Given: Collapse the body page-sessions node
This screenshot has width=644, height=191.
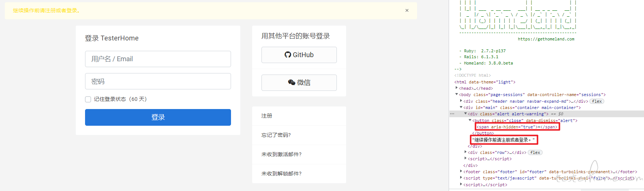Looking at the screenshot, I should click(x=457, y=95).
